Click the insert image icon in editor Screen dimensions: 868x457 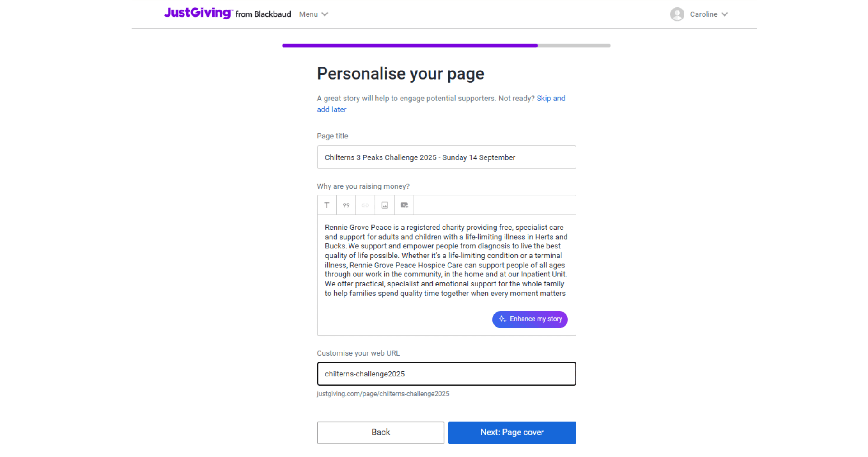[x=385, y=205]
